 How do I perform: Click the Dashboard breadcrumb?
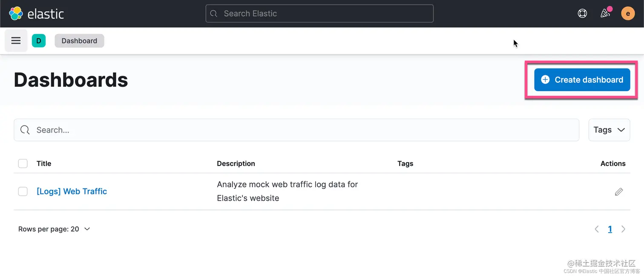79,41
